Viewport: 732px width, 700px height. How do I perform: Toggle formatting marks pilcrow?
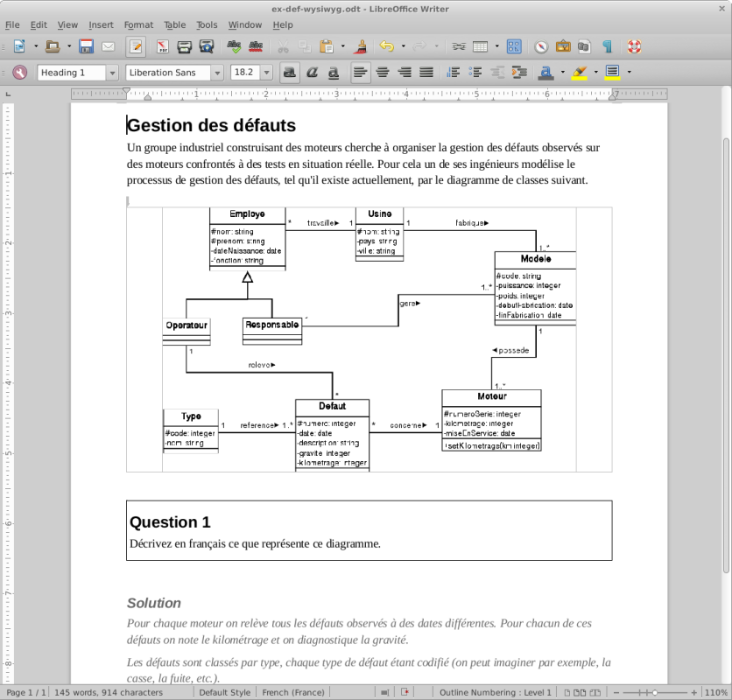tap(607, 46)
